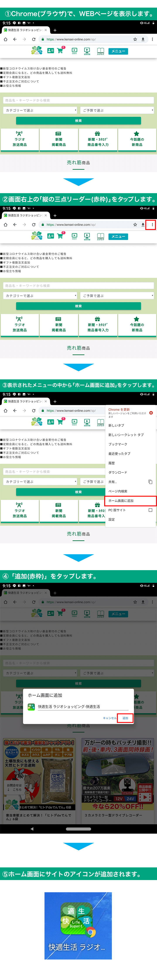Tap three-dot menu in step 1 screenshot

152,39
